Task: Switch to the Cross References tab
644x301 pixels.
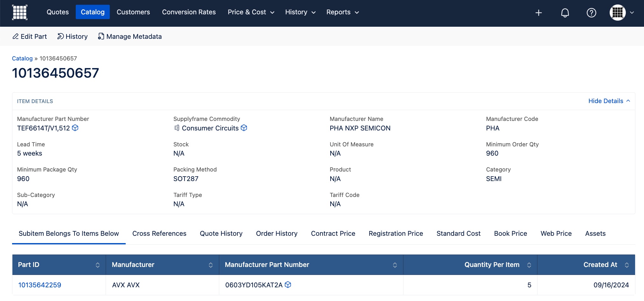Action: [159, 234]
